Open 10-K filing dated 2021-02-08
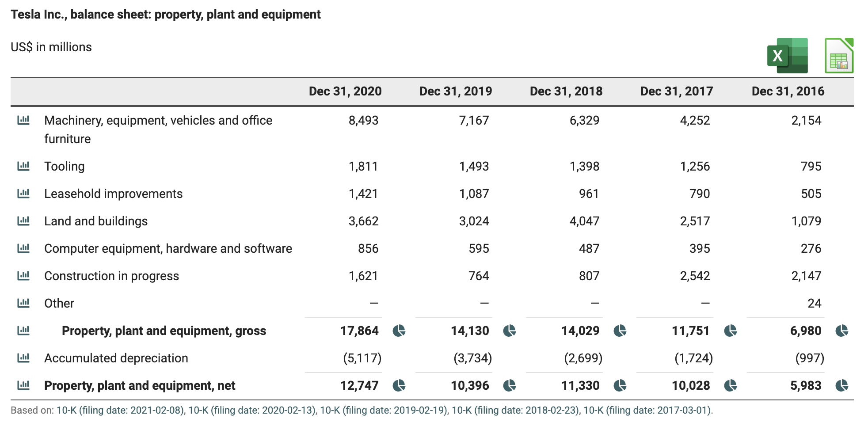 [120, 410]
